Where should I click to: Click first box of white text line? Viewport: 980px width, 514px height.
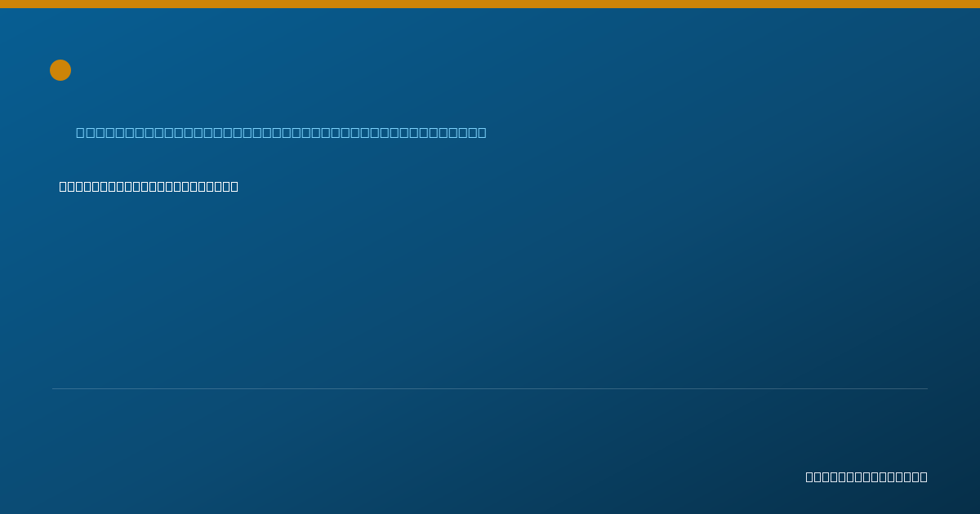coord(63,186)
